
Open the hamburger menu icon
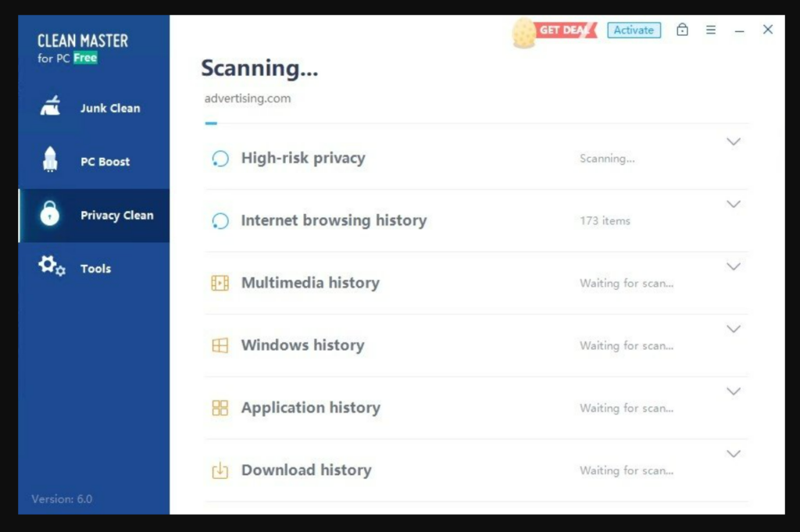click(x=711, y=30)
